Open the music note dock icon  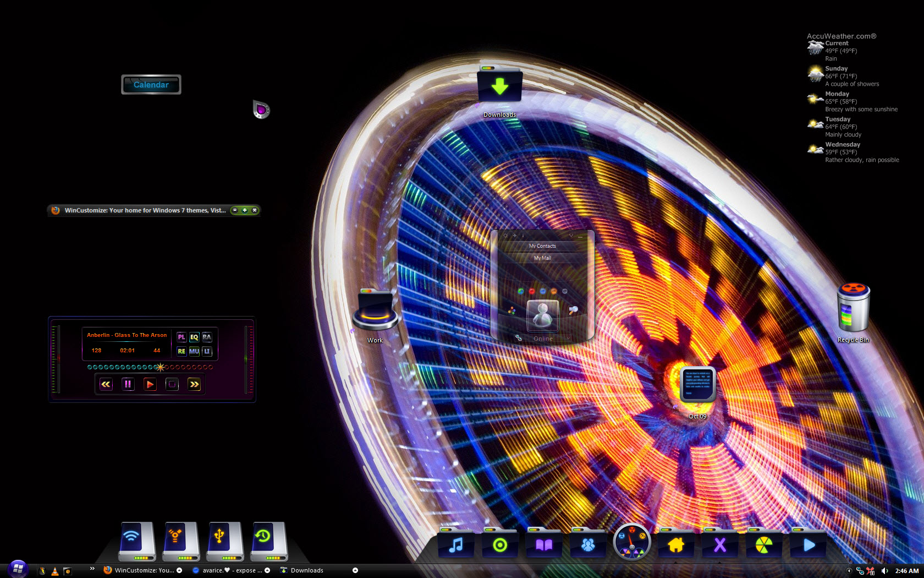pos(455,544)
